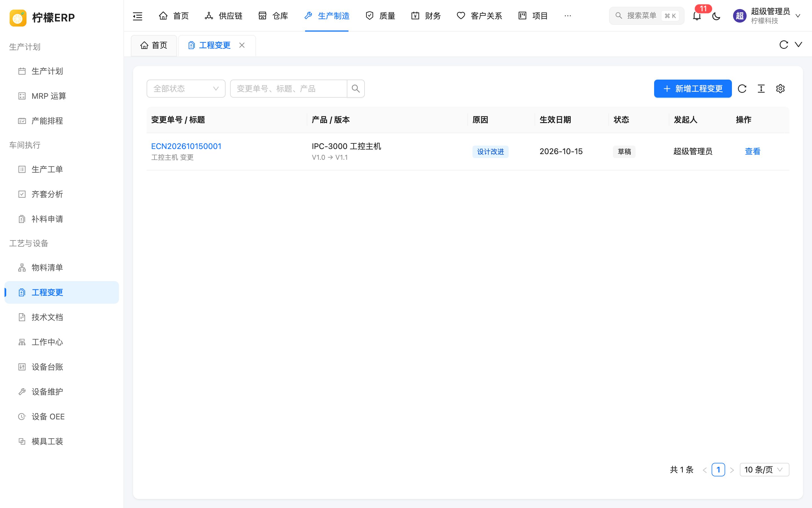Open 生产计划 in sidebar
This screenshot has width=812, height=508.
click(62, 71)
